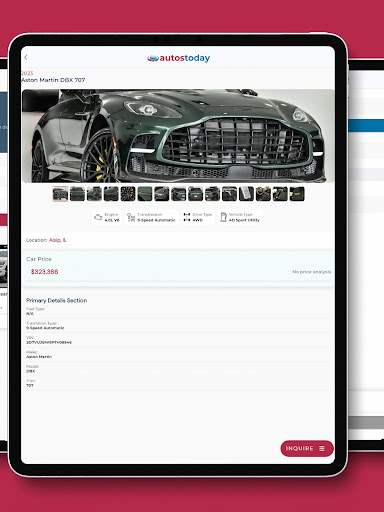384x512 pixels.
Task: Tap the main Aston Martin DBX photo
Action: click(x=178, y=136)
